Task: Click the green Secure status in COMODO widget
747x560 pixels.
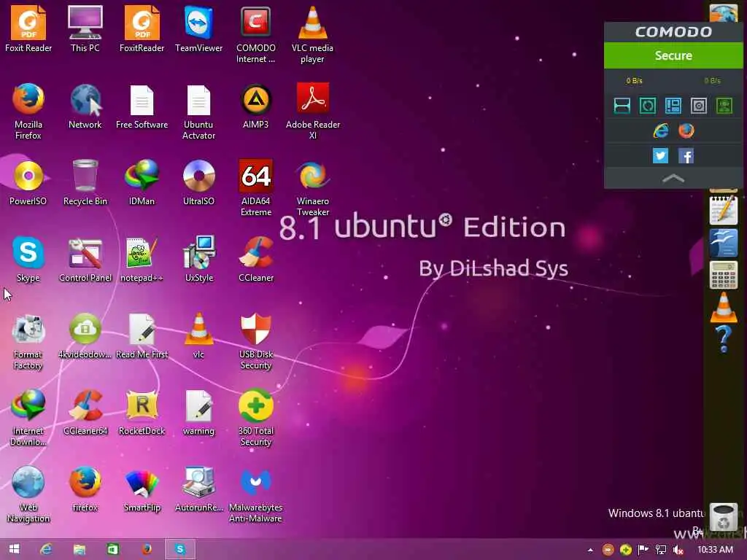Action: coord(673,55)
